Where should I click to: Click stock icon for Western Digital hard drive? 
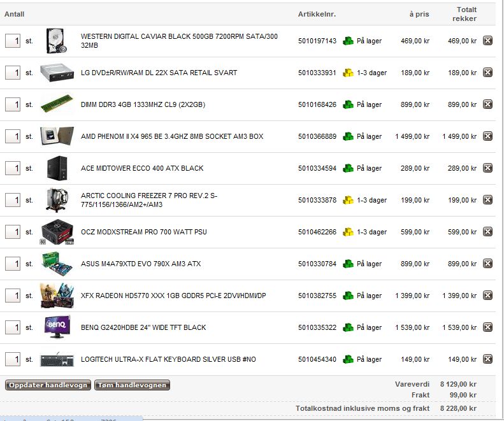(x=348, y=41)
